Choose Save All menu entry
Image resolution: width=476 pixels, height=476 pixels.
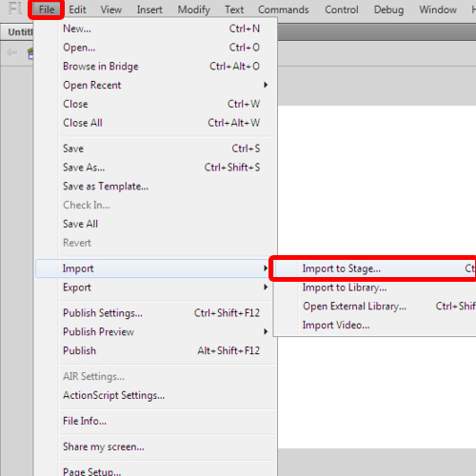coord(155,224)
